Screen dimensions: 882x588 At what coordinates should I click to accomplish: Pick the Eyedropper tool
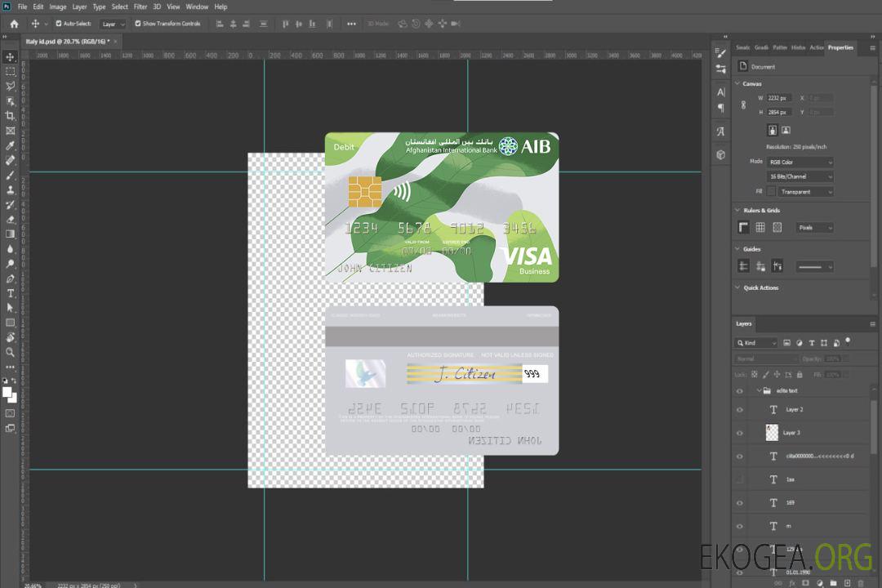click(11, 145)
